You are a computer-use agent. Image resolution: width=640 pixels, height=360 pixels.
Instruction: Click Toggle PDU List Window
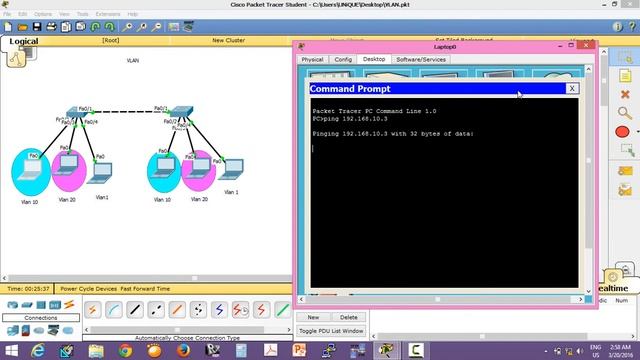click(x=331, y=331)
